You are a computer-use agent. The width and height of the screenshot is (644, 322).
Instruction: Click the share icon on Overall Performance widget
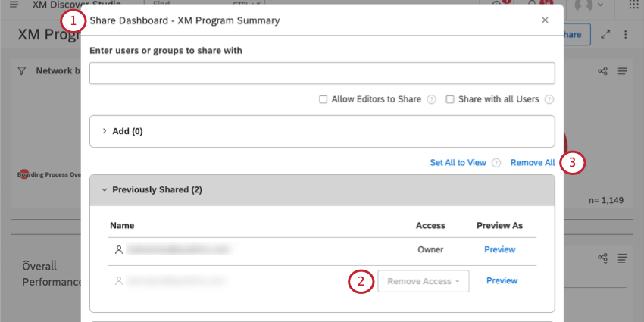pos(603,258)
